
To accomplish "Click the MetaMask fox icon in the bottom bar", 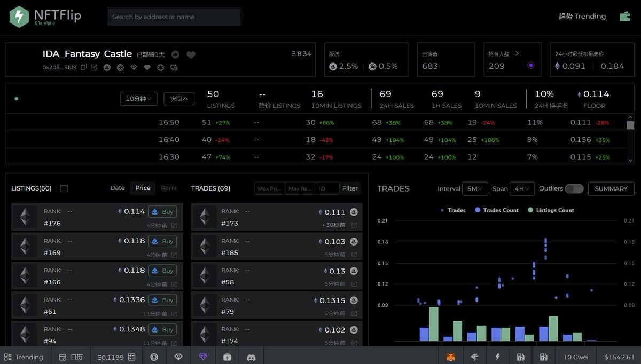I will 451,357.
